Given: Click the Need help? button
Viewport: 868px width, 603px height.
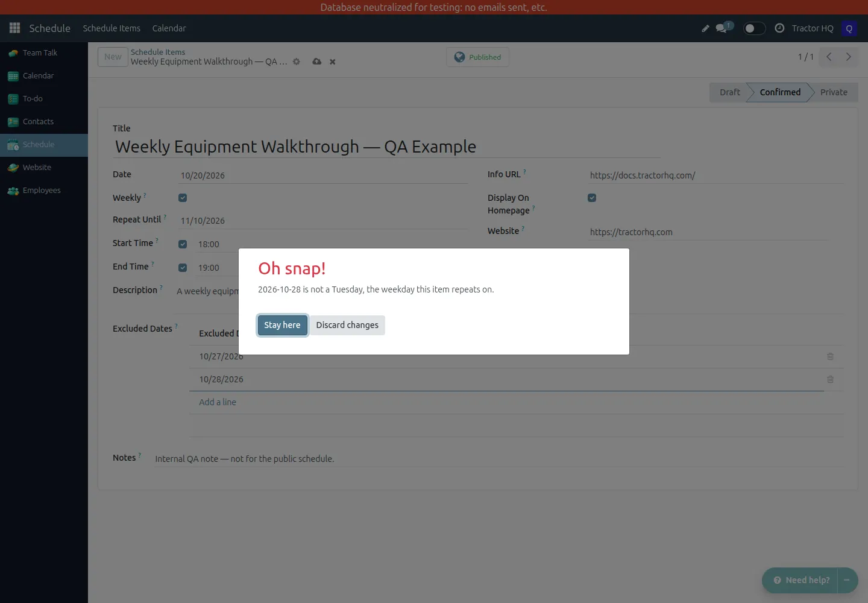Looking at the screenshot, I should click(x=801, y=580).
